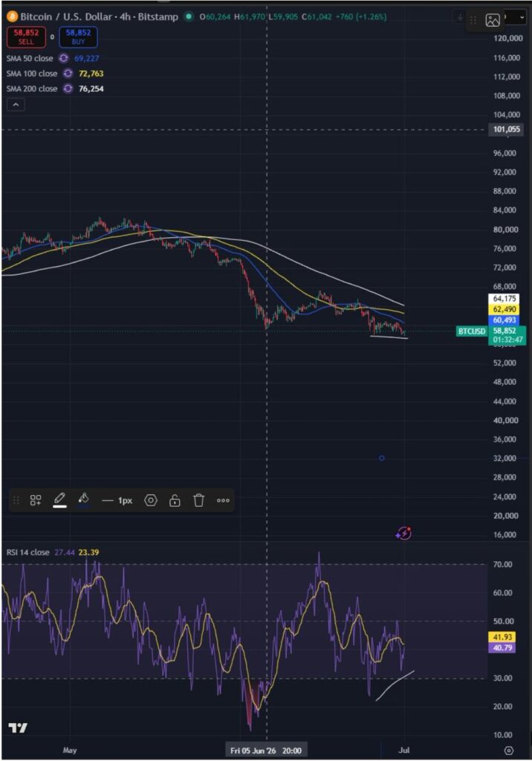Click the refresh icon beside SMA 100
This screenshot has height=761, width=532.
click(68, 74)
